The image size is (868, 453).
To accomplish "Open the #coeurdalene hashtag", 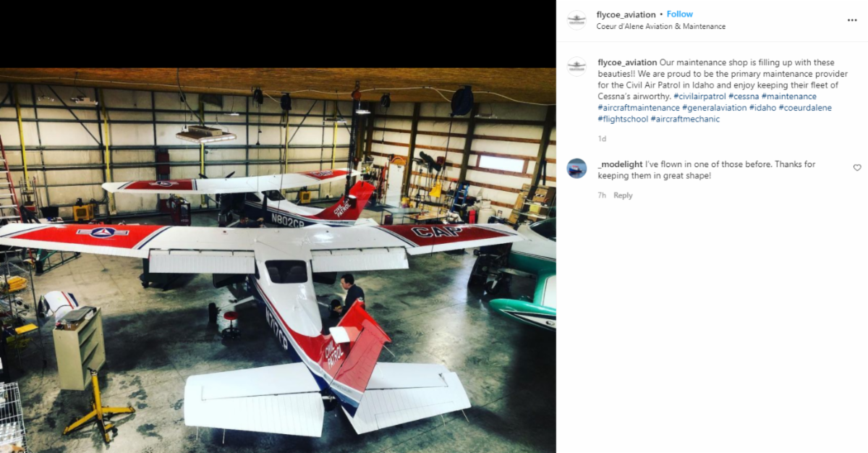I will [805, 108].
